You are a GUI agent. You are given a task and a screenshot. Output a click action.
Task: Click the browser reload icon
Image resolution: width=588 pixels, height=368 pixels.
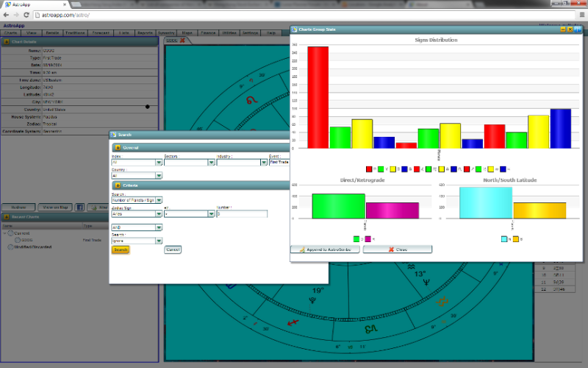[26, 15]
